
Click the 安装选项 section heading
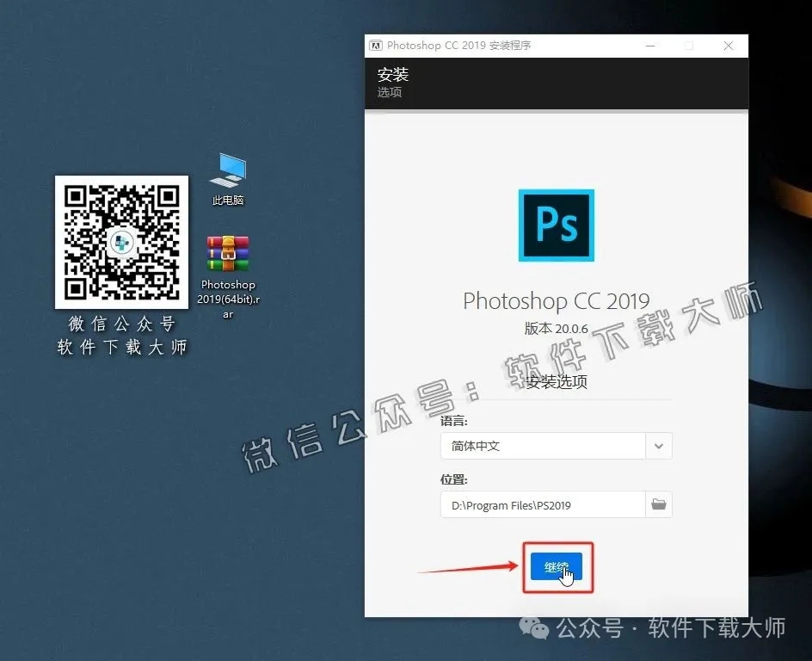tap(556, 381)
